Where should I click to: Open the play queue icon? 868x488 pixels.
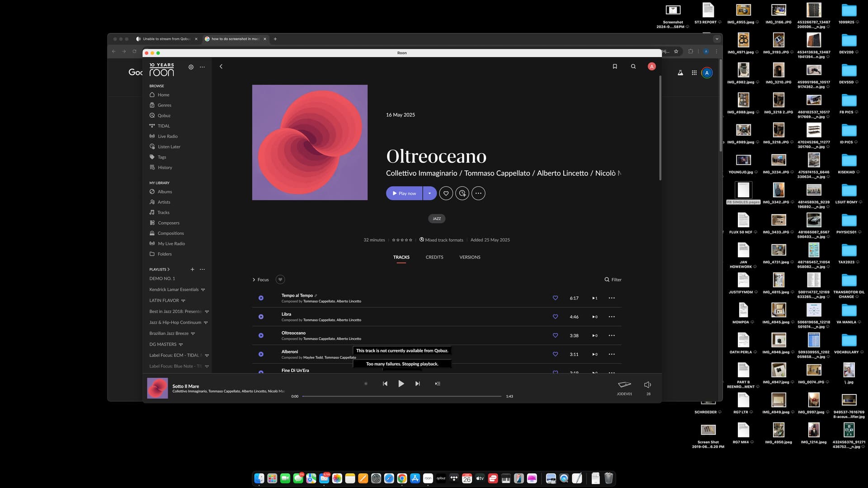coord(438,384)
